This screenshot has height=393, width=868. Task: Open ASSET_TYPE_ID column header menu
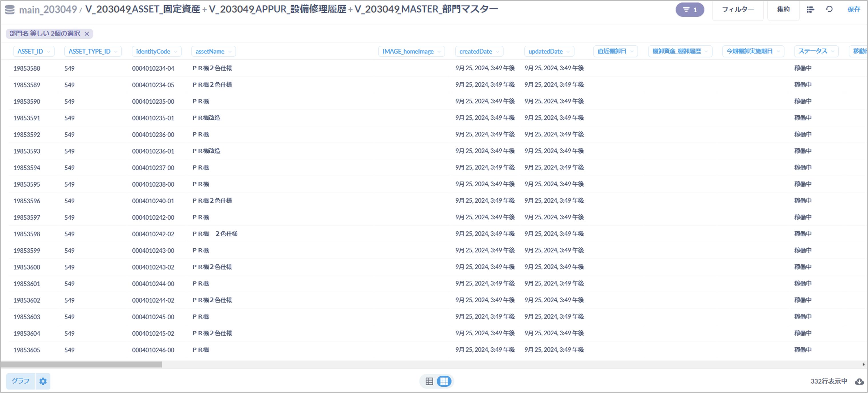coord(93,51)
